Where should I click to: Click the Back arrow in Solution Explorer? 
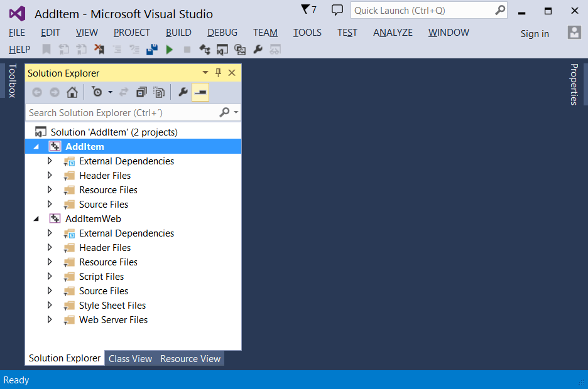point(36,92)
